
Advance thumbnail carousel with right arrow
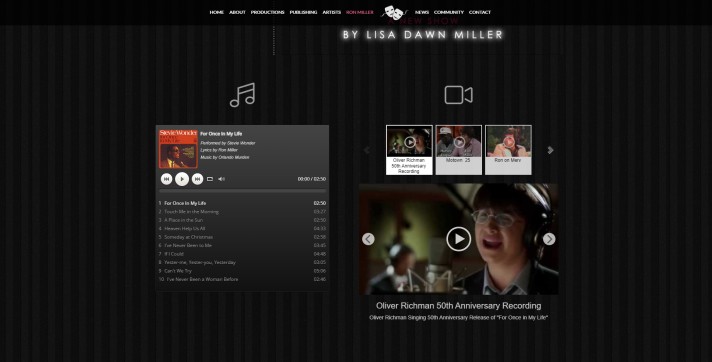point(550,150)
